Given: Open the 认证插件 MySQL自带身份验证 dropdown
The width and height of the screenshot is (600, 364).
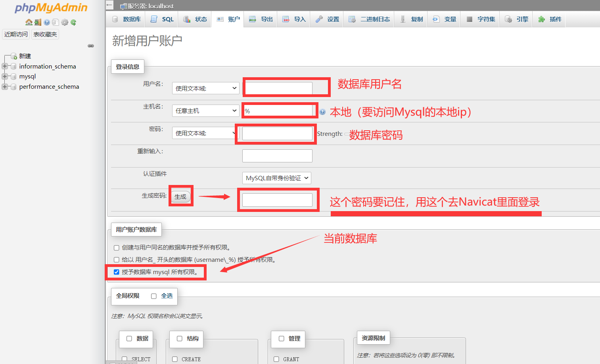Looking at the screenshot, I should pos(277,178).
